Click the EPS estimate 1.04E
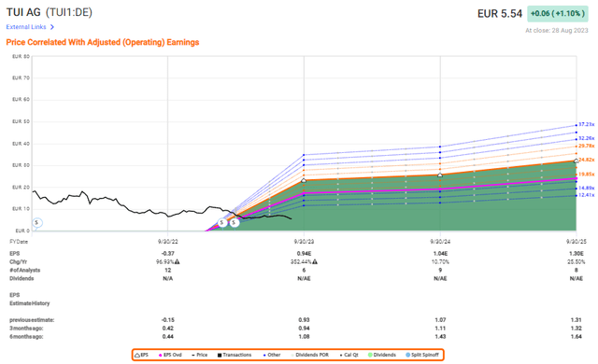The image size is (598, 364). click(440, 254)
